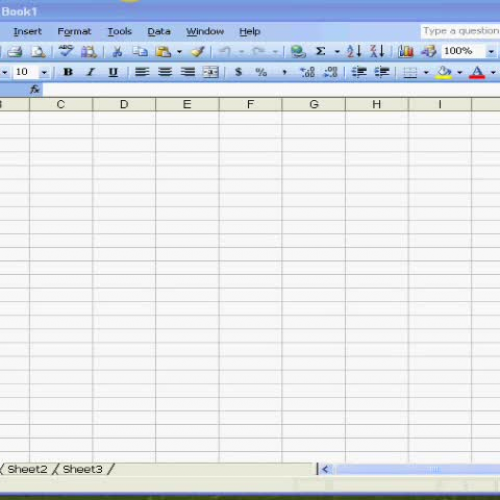Open the Tools menu
This screenshot has width=500, height=500.
pyautogui.click(x=120, y=31)
